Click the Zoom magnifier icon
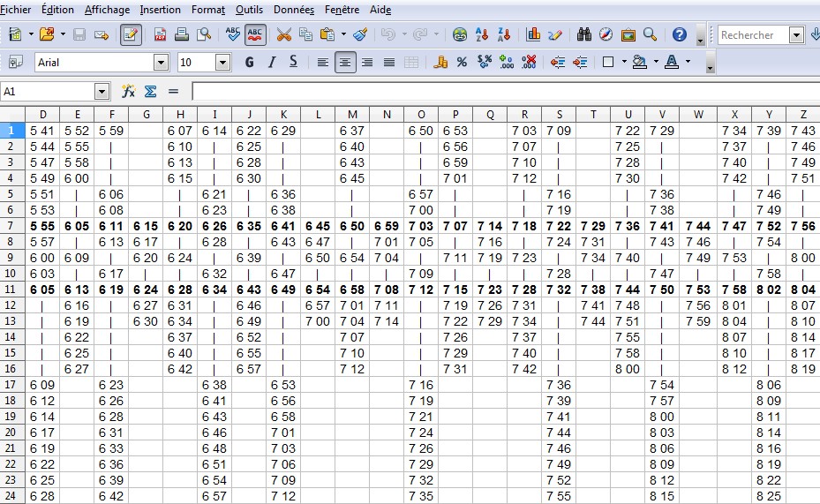Screen dimensions: 820x504 pos(650,35)
